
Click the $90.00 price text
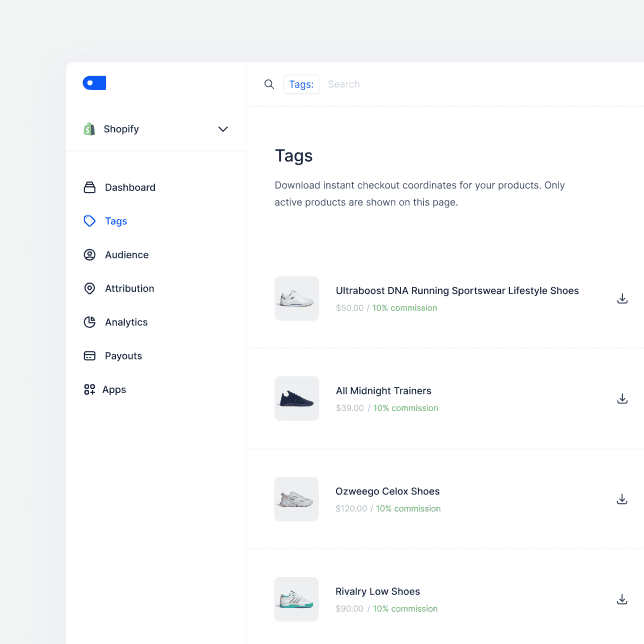point(350,609)
